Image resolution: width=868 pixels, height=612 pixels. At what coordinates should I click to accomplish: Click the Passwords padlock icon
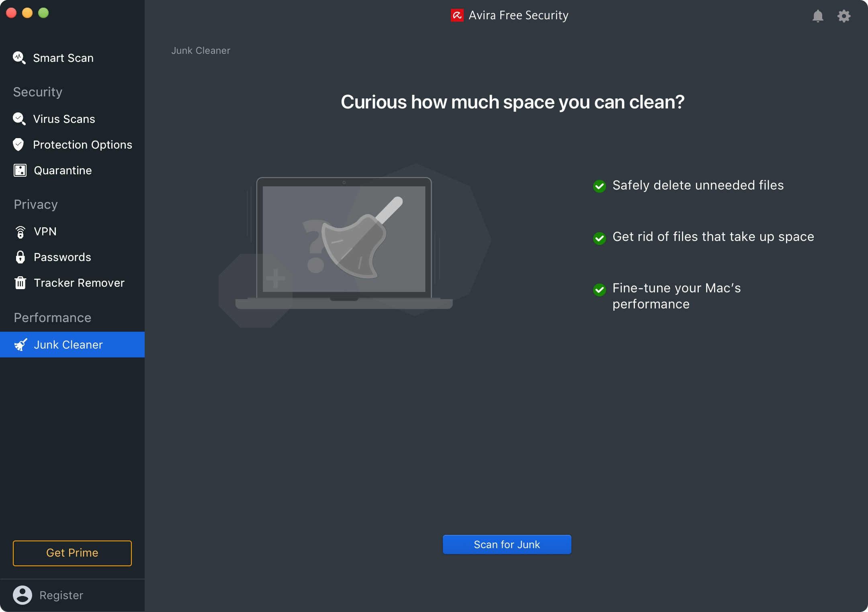click(x=20, y=257)
